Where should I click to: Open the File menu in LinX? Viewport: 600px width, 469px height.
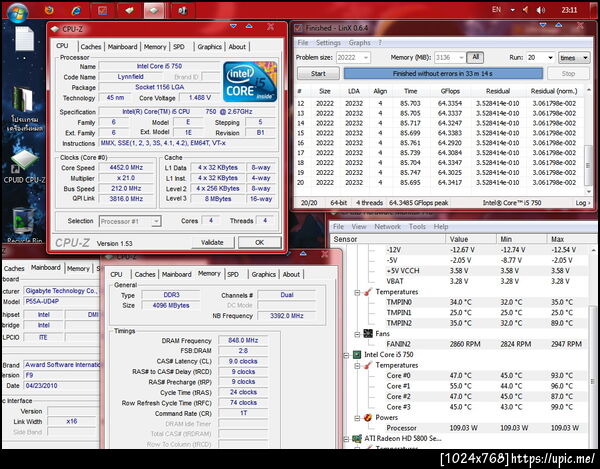(x=303, y=43)
